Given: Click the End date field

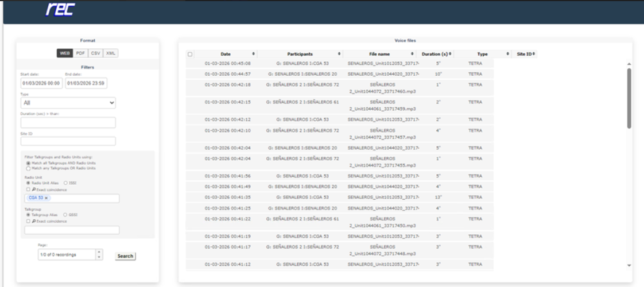Looking at the screenshot, I should point(86,83).
